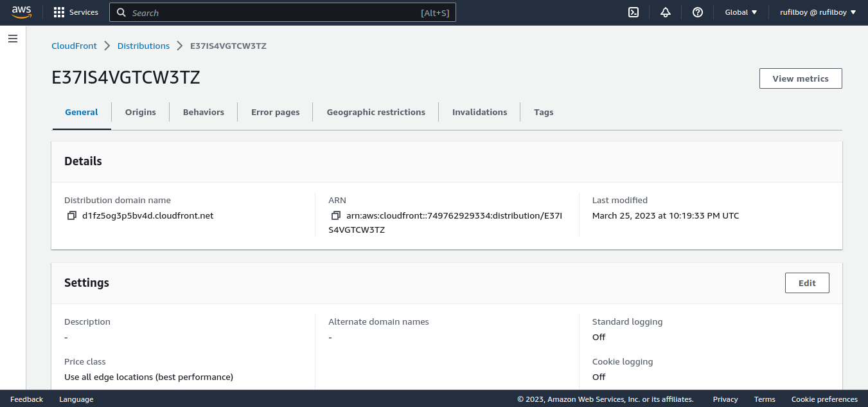Open AWS CloudShell
The image size is (868, 407).
tap(633, 12)
